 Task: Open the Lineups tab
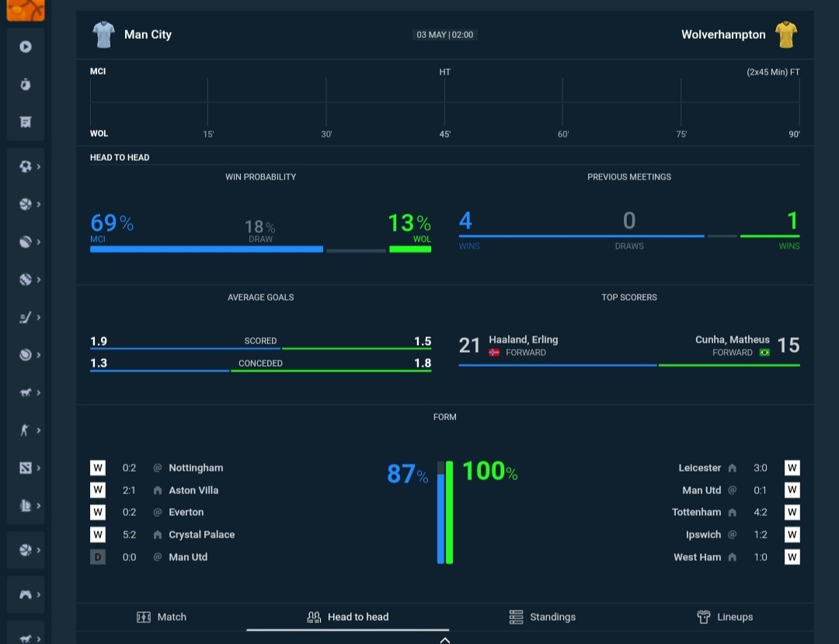coord(725,617)
